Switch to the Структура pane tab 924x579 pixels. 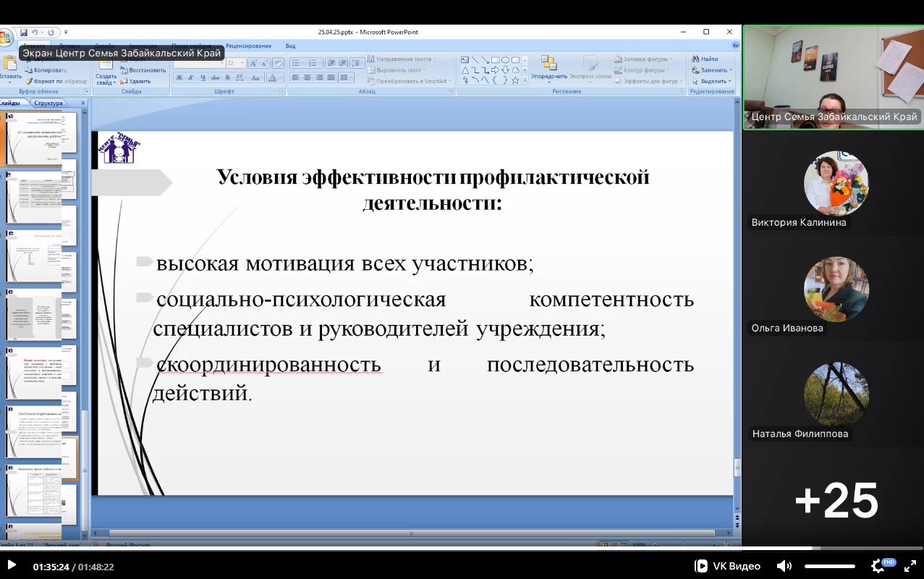click(48, 103)
